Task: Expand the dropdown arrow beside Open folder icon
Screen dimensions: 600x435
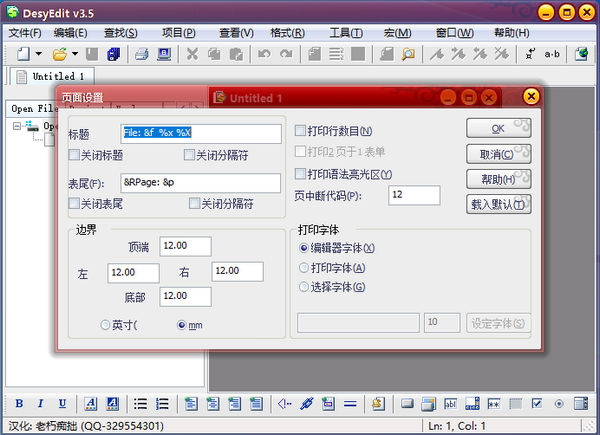Action: pyautogui.click(x=76, y=53)
